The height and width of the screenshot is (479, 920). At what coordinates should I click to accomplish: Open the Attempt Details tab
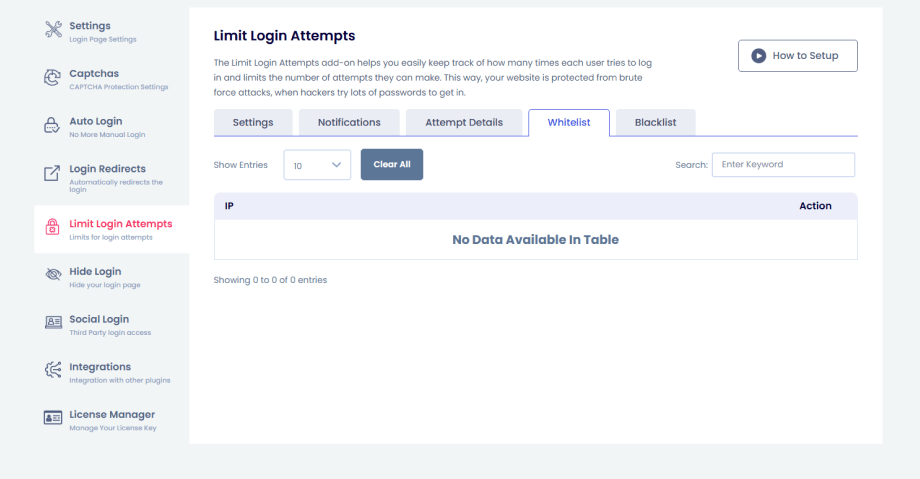464,122
